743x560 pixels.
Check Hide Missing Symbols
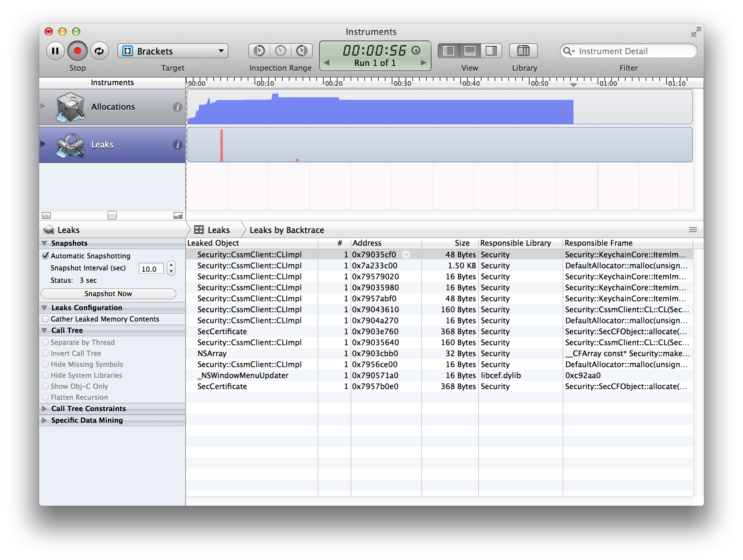tap(45, 364)
